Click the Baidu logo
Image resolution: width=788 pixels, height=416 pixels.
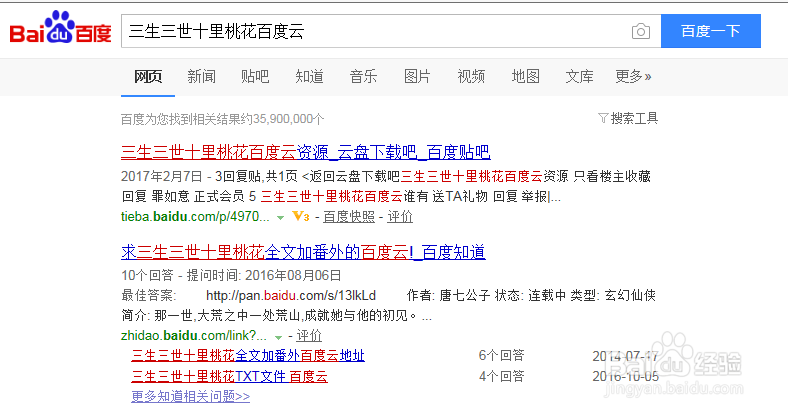(x=60, y=28)
